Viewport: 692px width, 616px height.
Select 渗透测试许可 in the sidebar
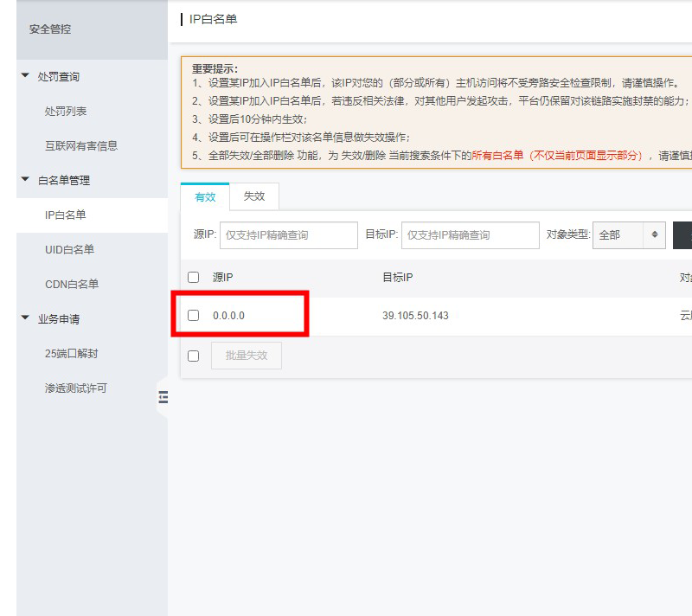[76, 388]
